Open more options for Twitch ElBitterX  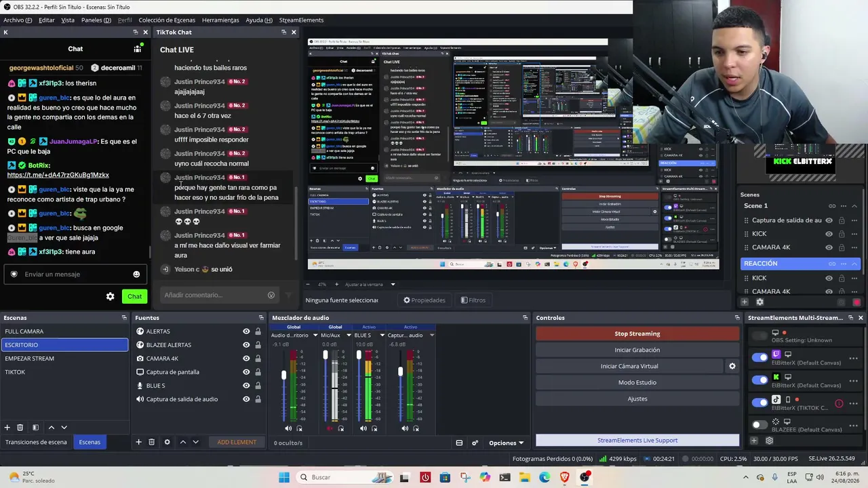(x=854, y=359)
